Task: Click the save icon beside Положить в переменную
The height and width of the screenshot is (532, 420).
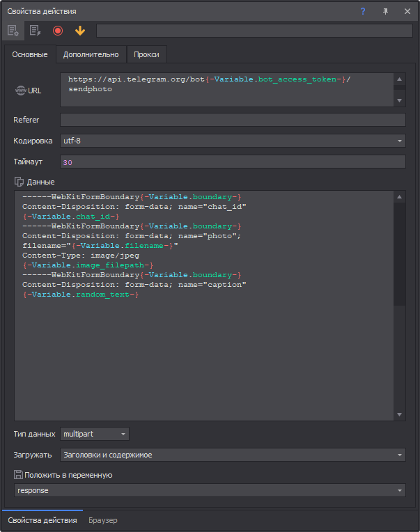Action: [x=19, y=475]
